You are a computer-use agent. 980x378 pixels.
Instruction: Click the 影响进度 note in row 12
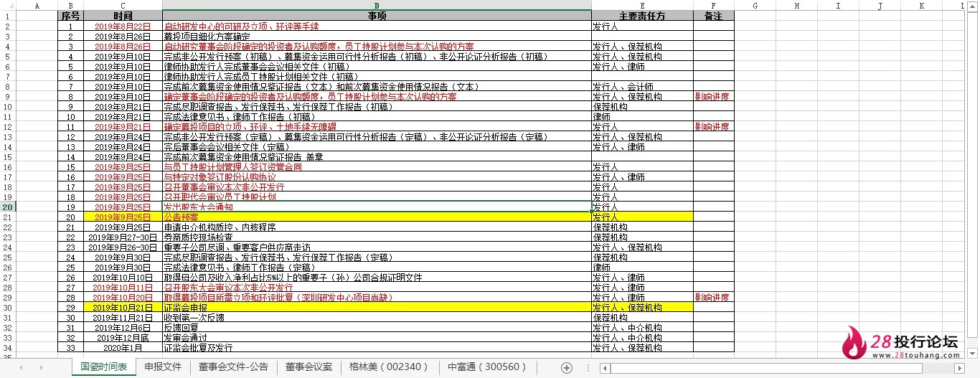click(713, 126)
